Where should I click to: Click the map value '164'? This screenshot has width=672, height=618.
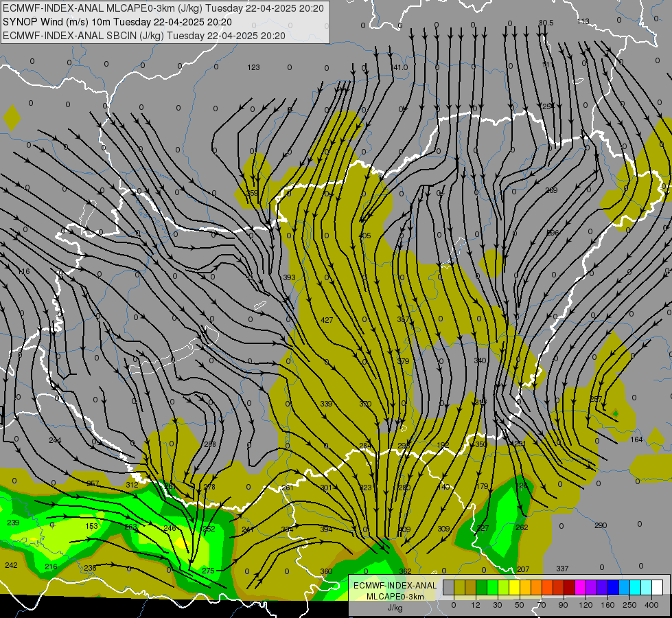pyautogui.click(x=636, y=439)
